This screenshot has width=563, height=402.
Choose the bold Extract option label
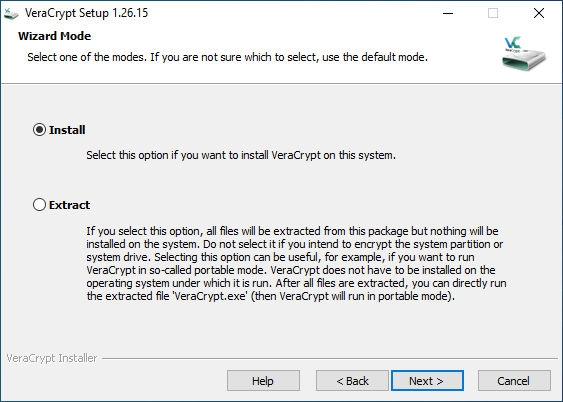click(69, 205)
